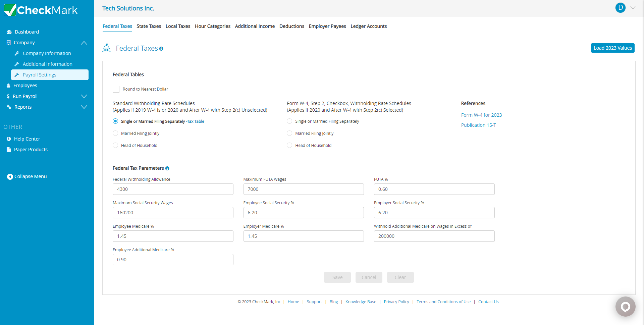
Task: Open the chat support bubble icon
Action: pos(625,307)
